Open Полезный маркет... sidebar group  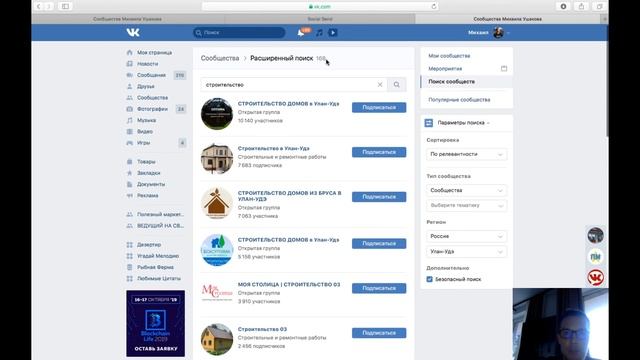tap(160, 214)
